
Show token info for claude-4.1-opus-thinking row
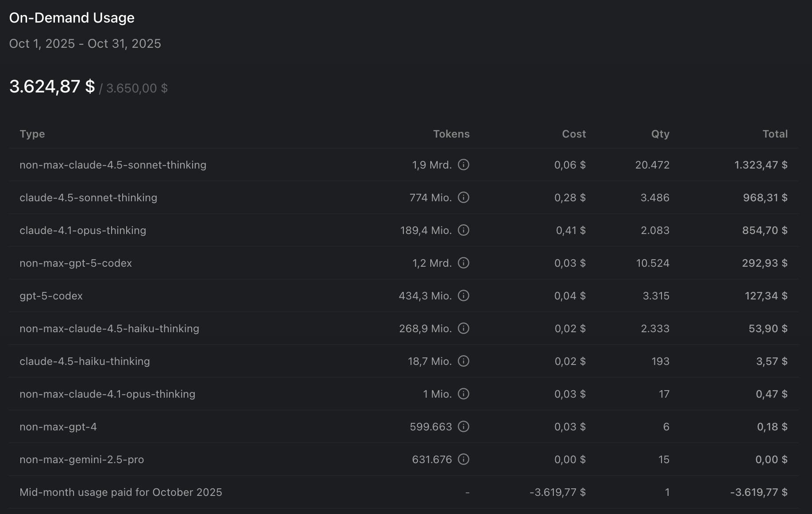(x=463, y=230)
